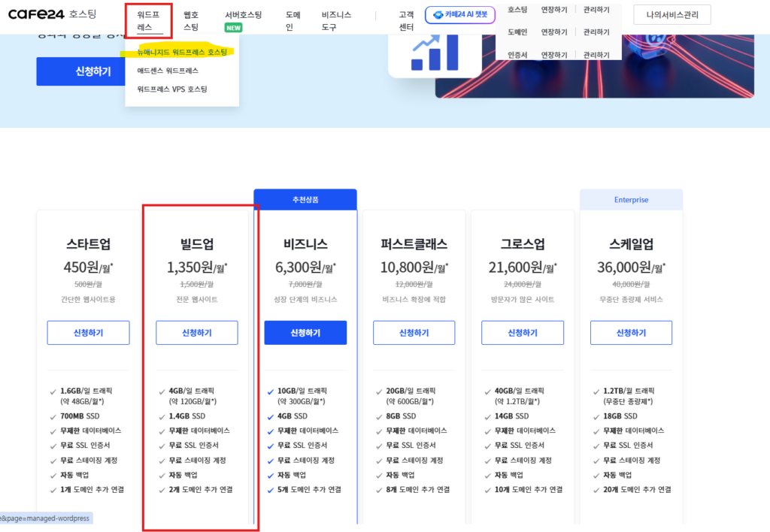Image resolution: width=770 pixels, height=532 pixels.
Task: Click the 추천상품 badge above 비즈니스 plan
Action: click(305, 200)
